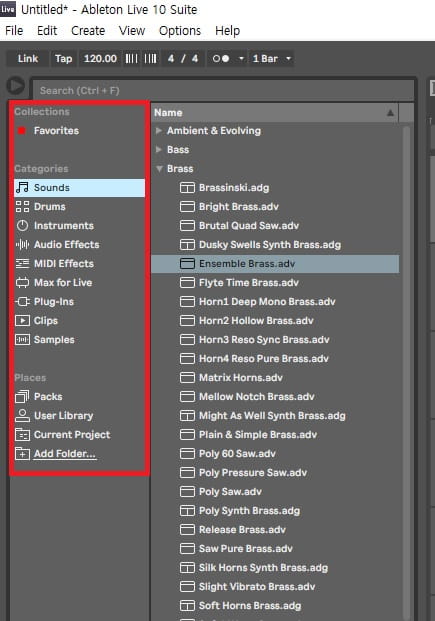Sort by Name column arrow

390,113
